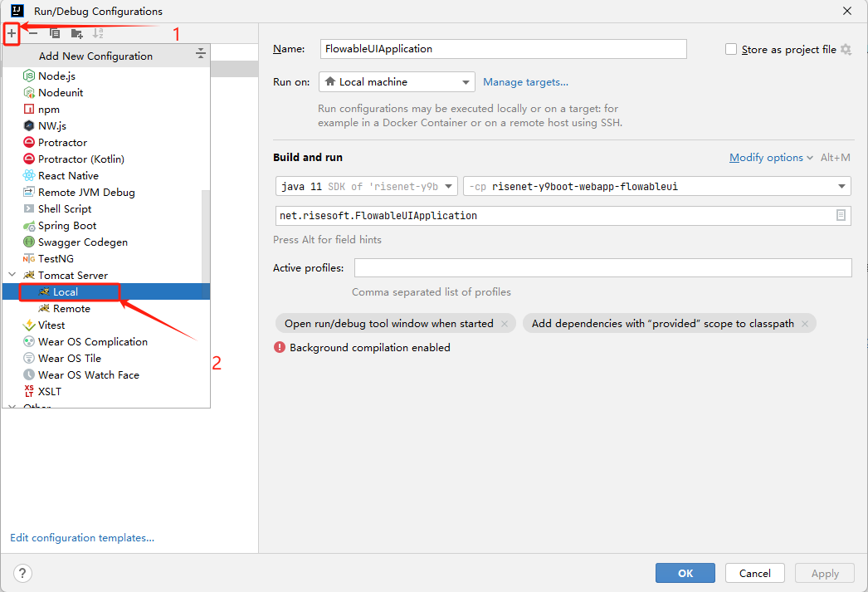Image resolution: width=868 pixels, height=592 pixels.
Task: Click the gear icon next to Store as project file
Action: [x=846, y=49]
